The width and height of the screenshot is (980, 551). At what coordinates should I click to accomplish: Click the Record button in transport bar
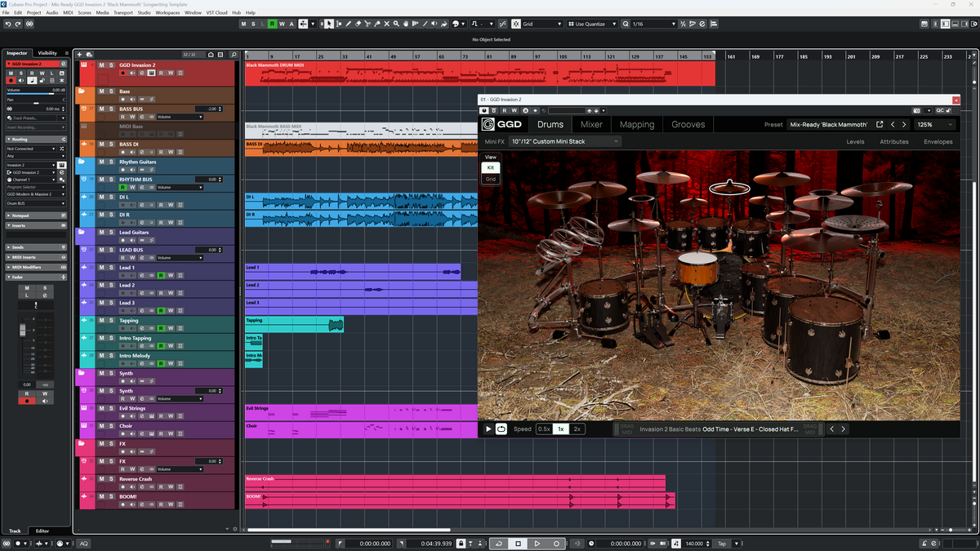pos(556,543)
